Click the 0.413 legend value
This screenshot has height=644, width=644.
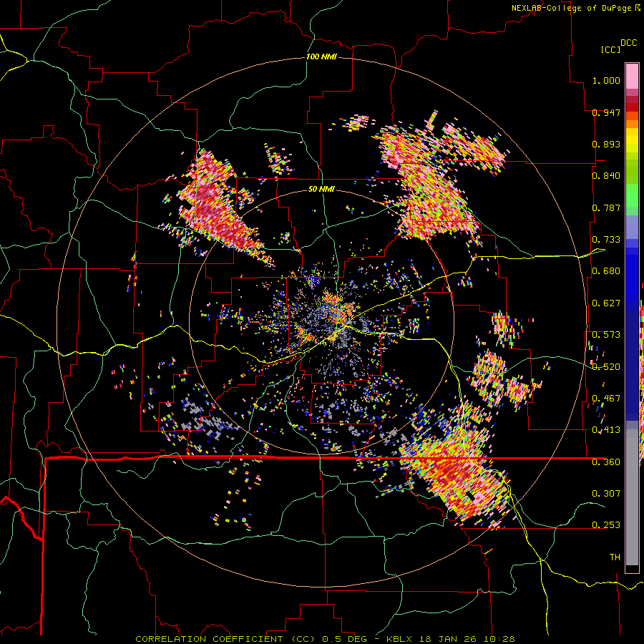tap(606, 430)
